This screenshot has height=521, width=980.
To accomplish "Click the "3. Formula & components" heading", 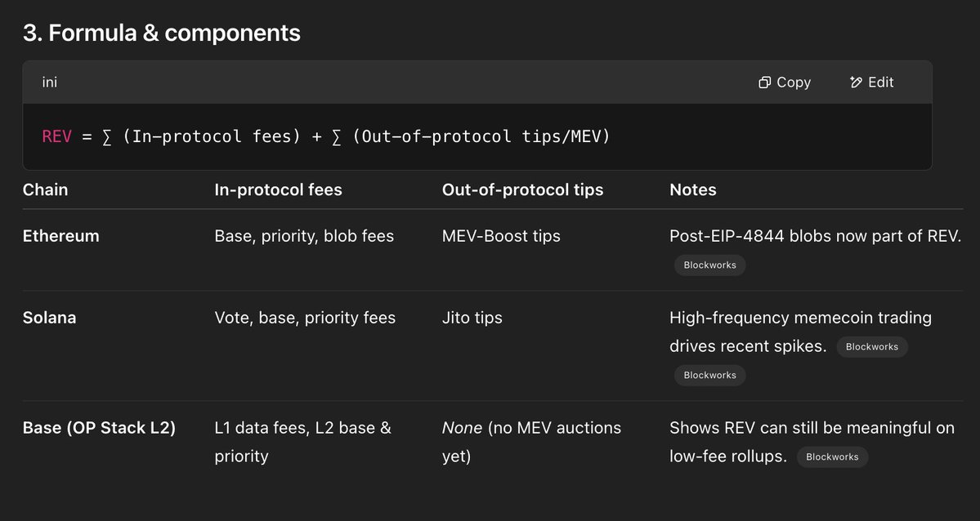I will (161, 33).
